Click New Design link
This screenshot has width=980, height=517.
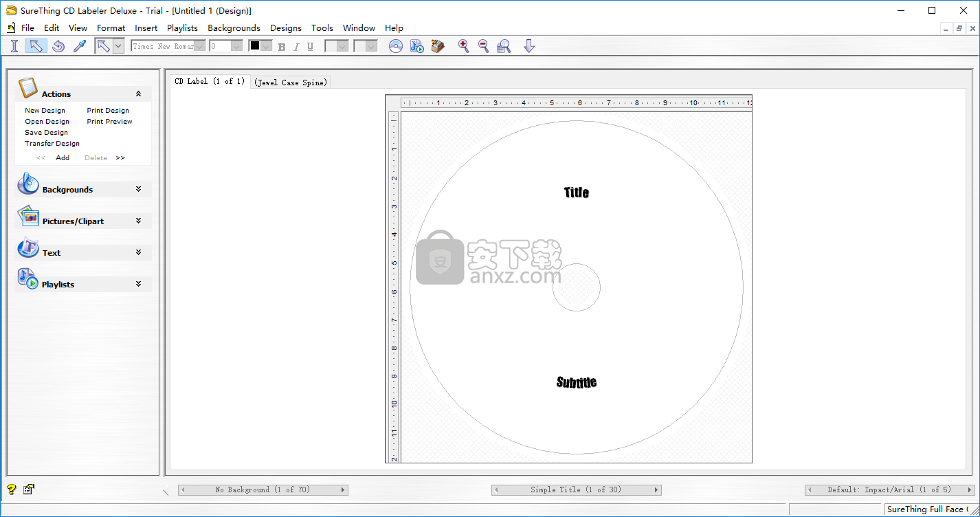click(x=45, y=111)
